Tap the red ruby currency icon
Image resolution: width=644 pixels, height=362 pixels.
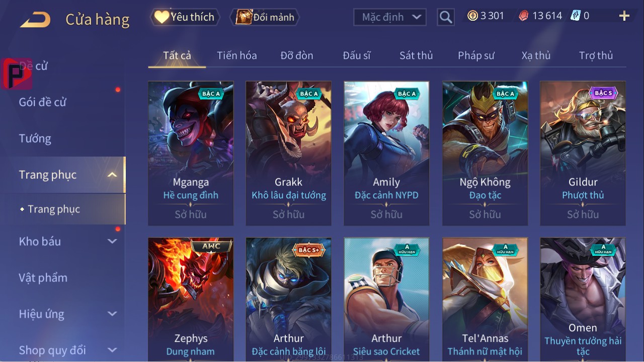point(524,16)
